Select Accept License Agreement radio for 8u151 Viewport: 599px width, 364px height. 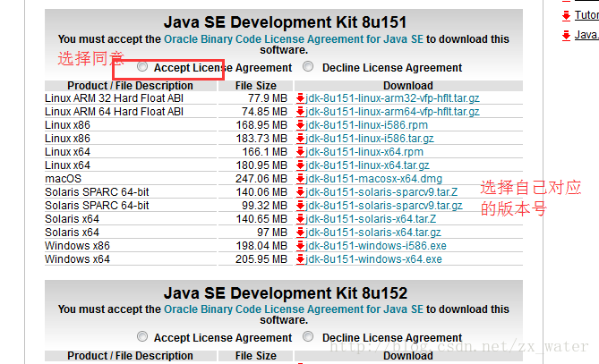tap(142, 67)
